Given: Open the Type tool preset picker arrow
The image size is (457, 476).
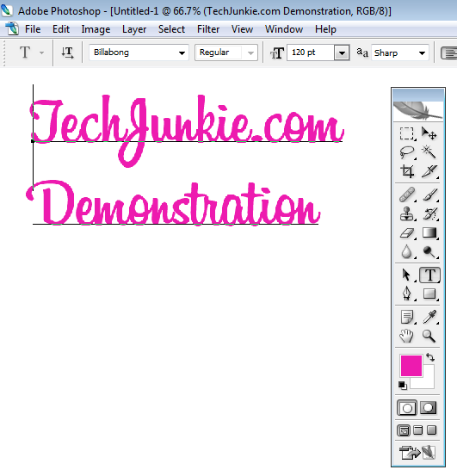Looking at the screenshot, I should click(41, 53).
